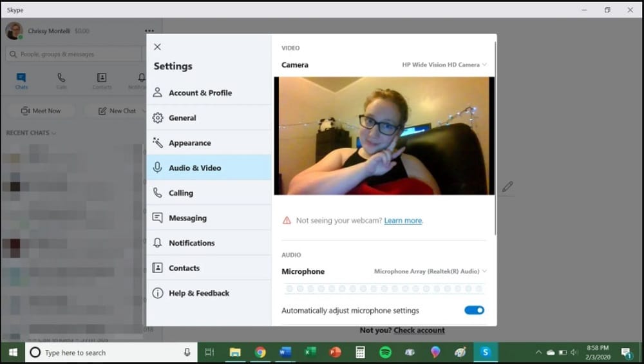Click the taskbar search box
Viewport: 644px width, 364px height.
[111, 352]
